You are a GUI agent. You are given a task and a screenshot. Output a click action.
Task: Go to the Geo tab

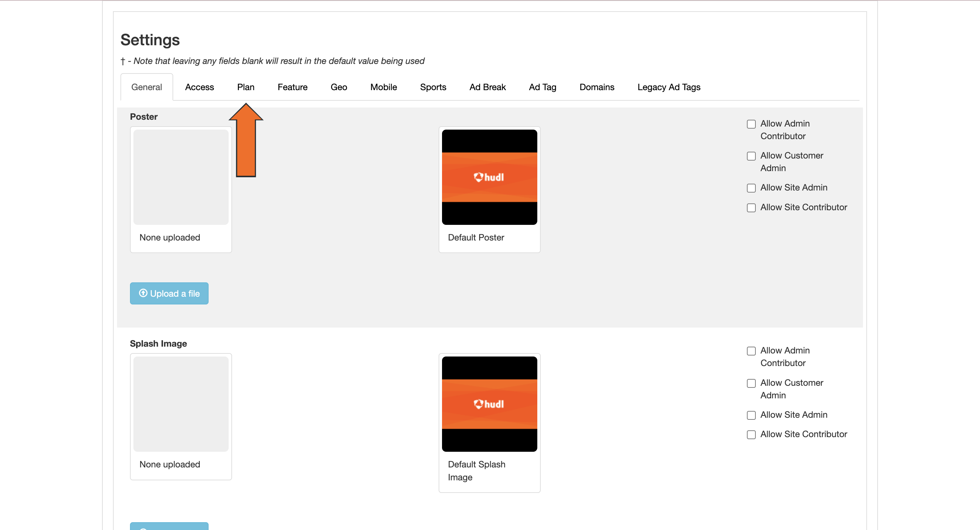(339, 87)
